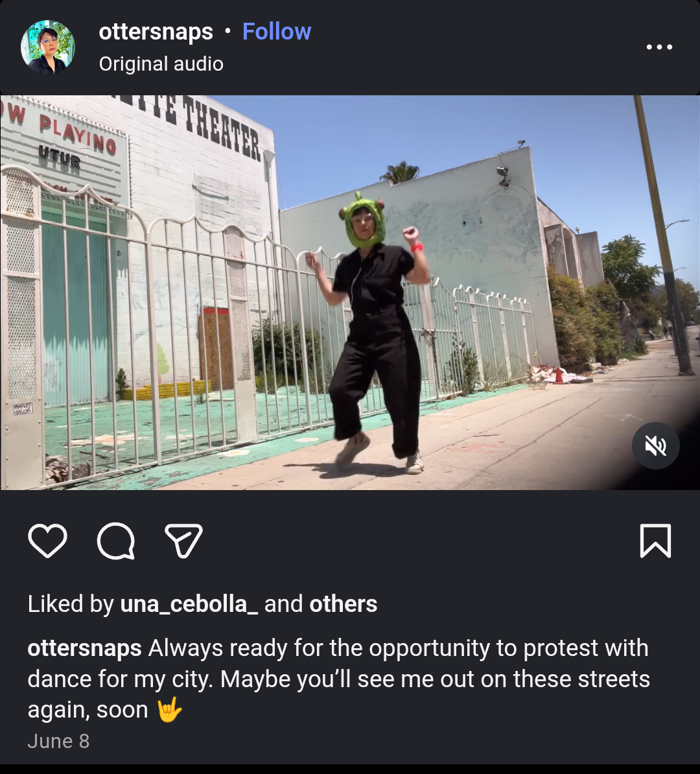
Task: Click the rock hand emoji in the caption
Action: tap(169, 710)
